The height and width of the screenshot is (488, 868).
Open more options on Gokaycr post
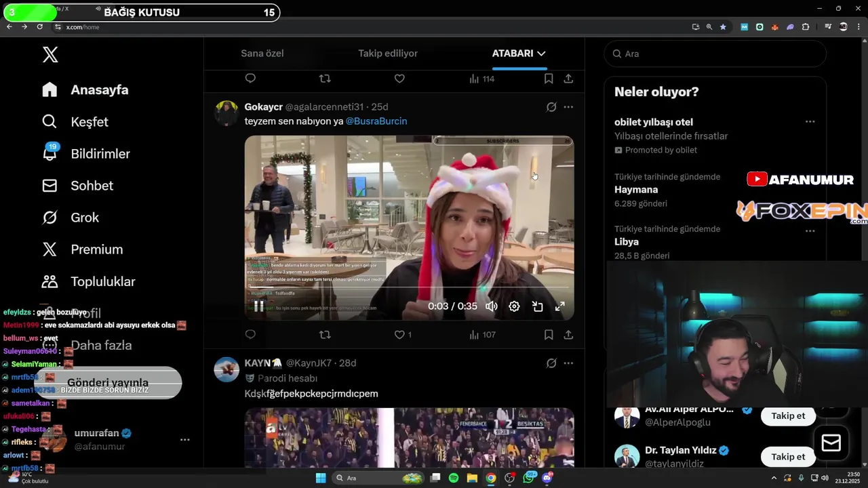tap(568, 107)
